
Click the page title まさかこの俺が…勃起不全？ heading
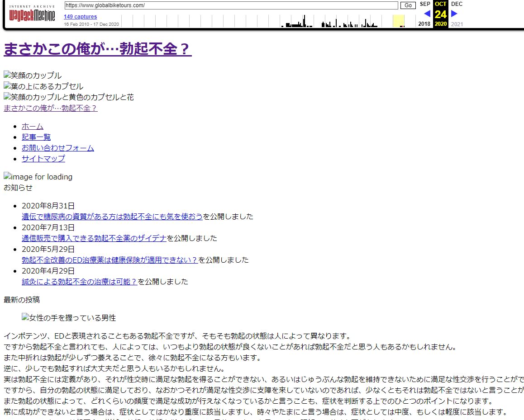[x=98, y=49]
